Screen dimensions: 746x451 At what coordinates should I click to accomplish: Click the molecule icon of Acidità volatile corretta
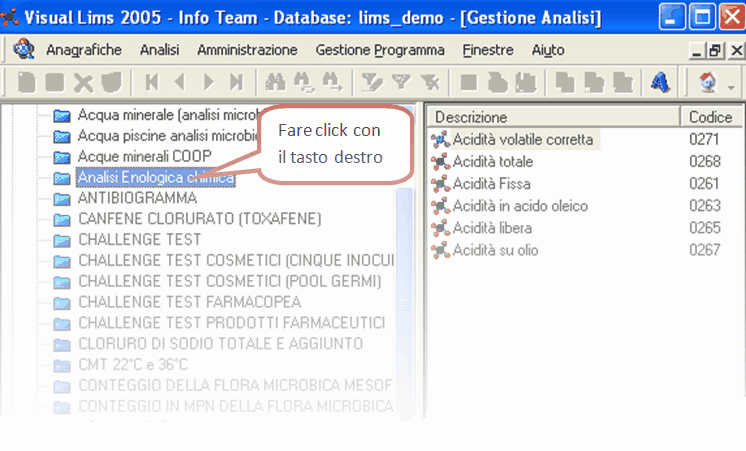coord(441,140)
